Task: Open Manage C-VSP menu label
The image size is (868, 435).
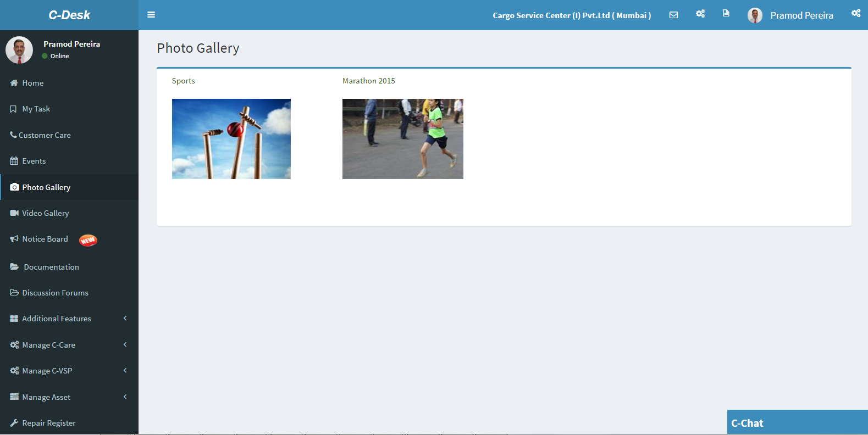Action: [47, 371]
